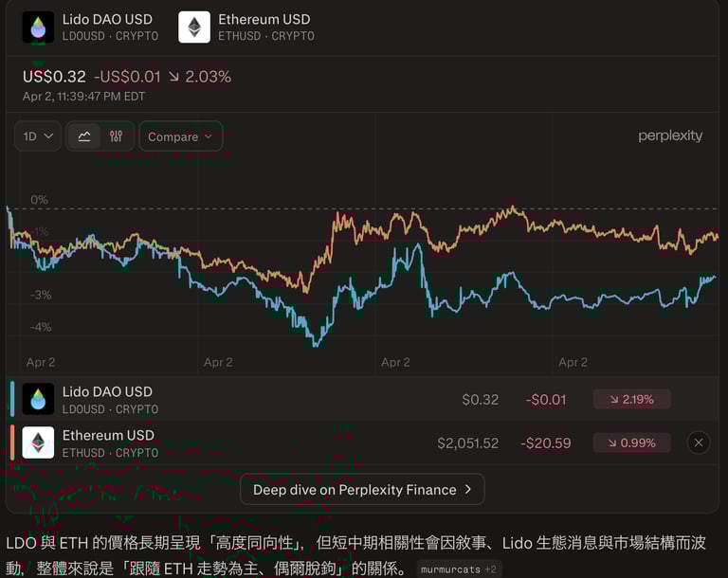
Task: Click the Ethereum logo in header
Action: click(194, 27)
